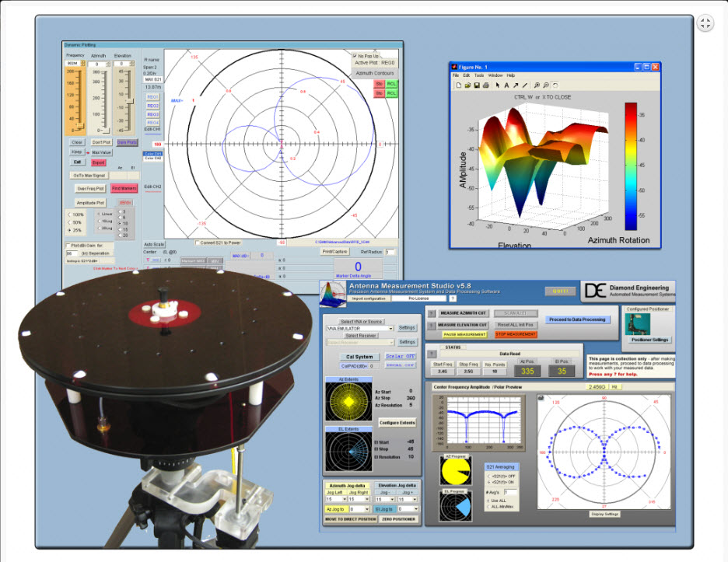Click the Frequency spinner arrows in Dynamic Plotting
Viewport: 728px width, 562px height.
coord(83,63)
